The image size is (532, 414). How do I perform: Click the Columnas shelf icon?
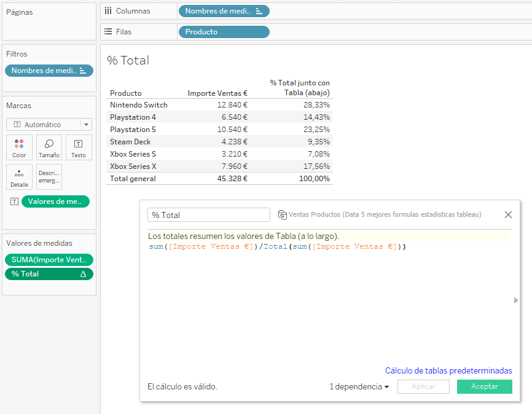108,11
